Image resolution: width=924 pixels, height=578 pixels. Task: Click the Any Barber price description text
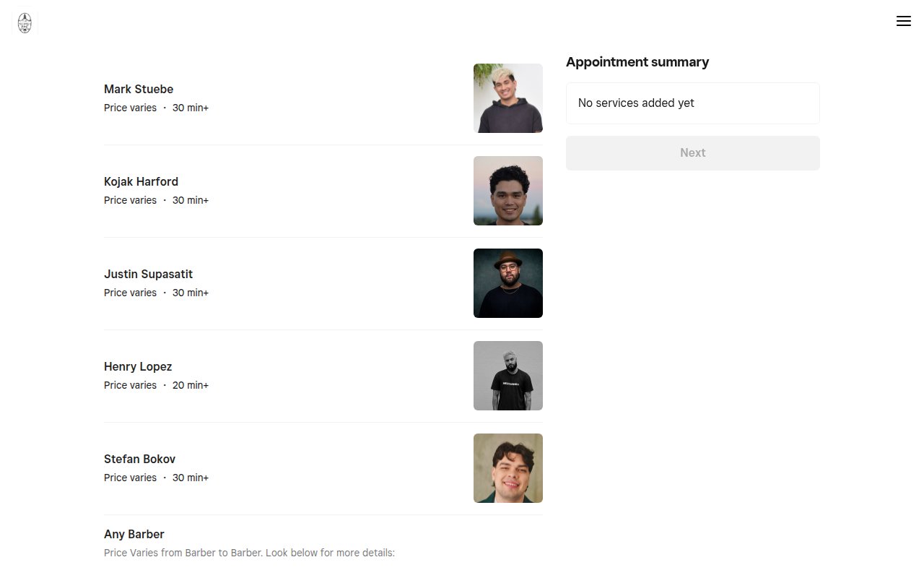click(x=249, y=553)
